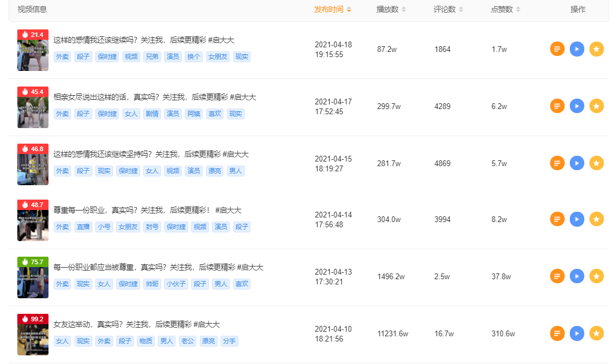Click comment count 16.7w
The width and height of the screenshot is (616, 364).
(x=444, y=334)
